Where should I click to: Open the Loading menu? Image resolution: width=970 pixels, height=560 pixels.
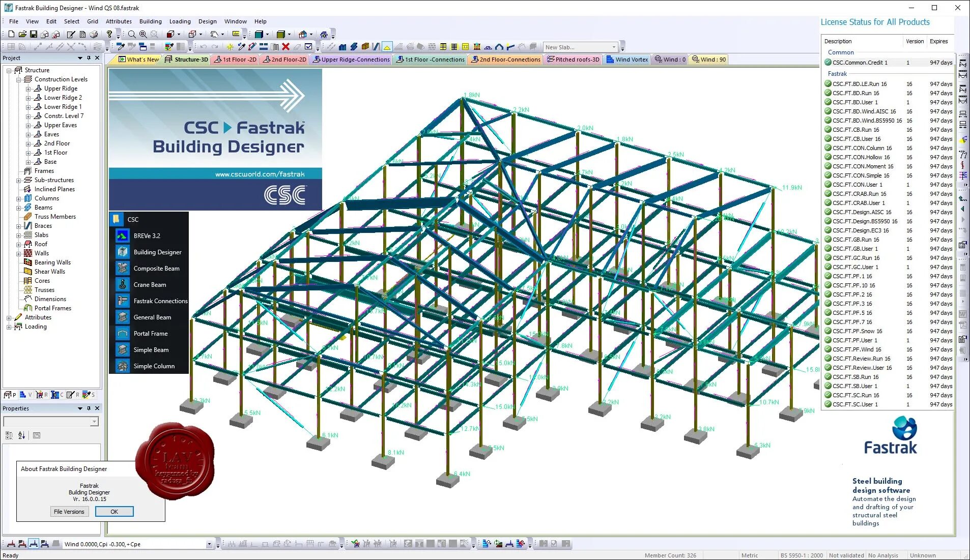(180, 21)
